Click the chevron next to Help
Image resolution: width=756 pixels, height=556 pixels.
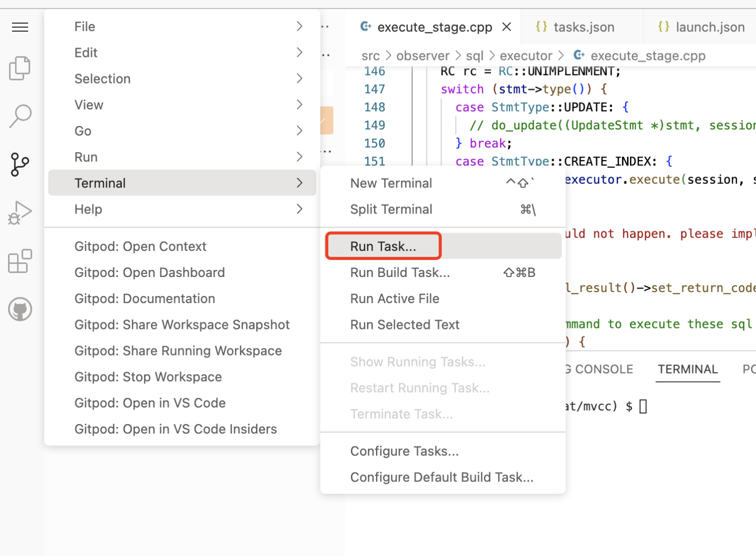coord(300,209)
